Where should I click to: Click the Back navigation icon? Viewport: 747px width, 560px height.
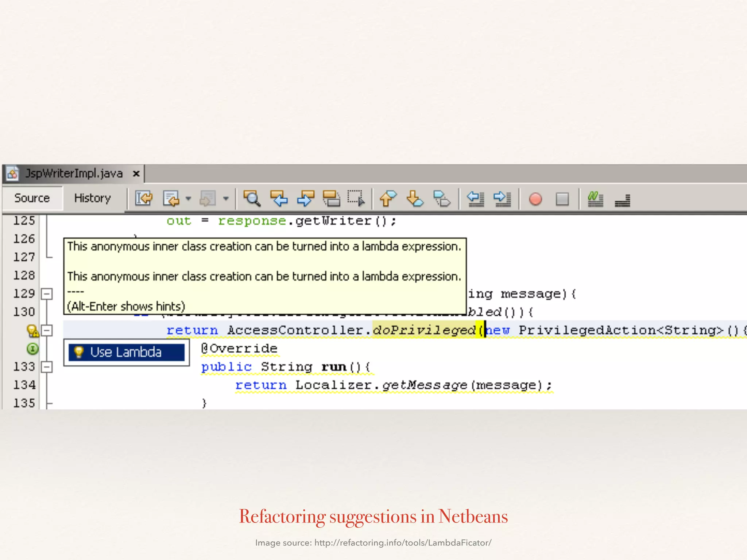click(171, 199)
